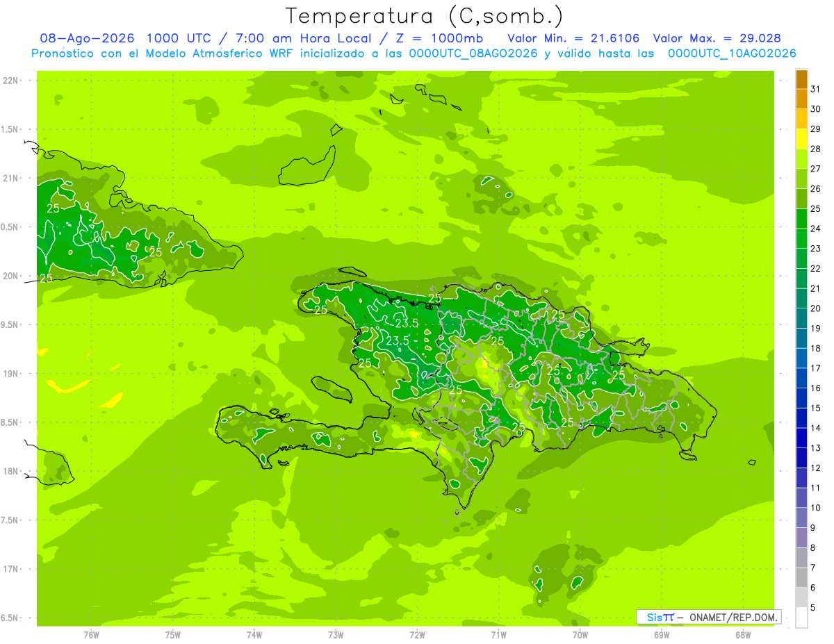The width and height of the screenshot is (834, 644).
Task: Click the green colorbar segment between 24 and 25
Action: point(801,219)
